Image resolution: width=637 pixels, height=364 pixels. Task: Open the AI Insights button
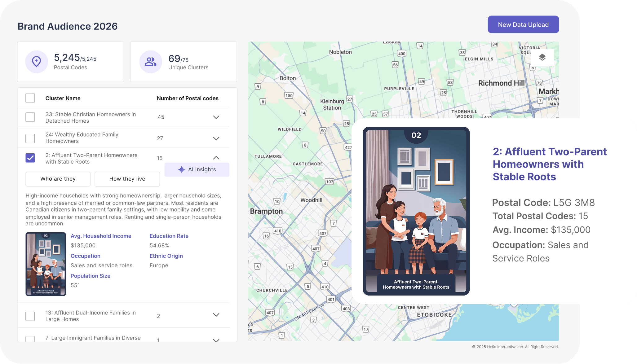(x=197, y=169)
